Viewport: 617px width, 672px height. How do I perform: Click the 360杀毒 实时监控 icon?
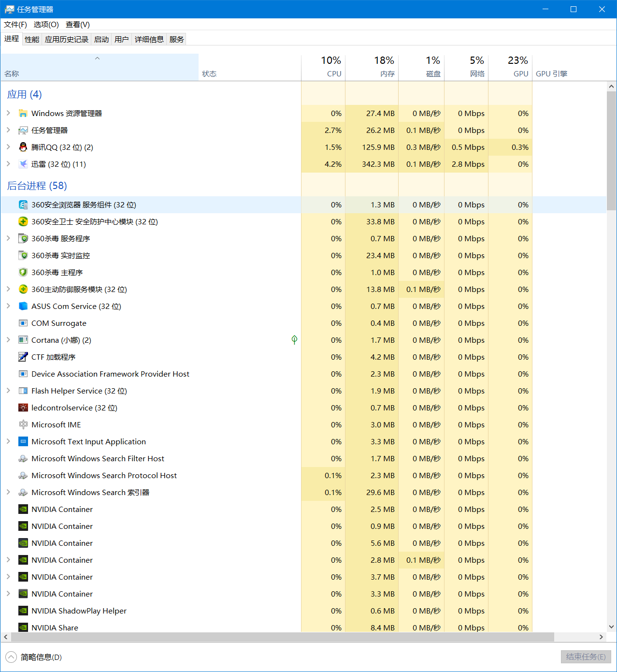[x=23, y=256]
